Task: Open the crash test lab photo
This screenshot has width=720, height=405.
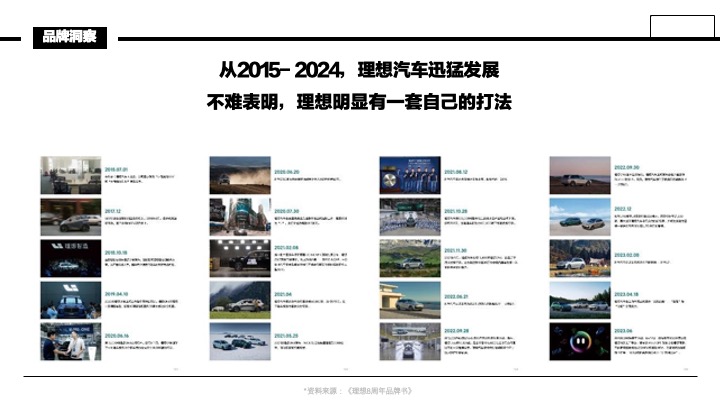Action: (240, 259)
